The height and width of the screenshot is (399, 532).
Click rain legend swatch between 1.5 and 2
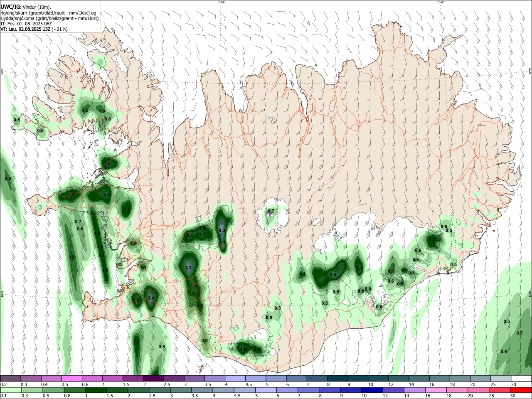click(117, 390)
